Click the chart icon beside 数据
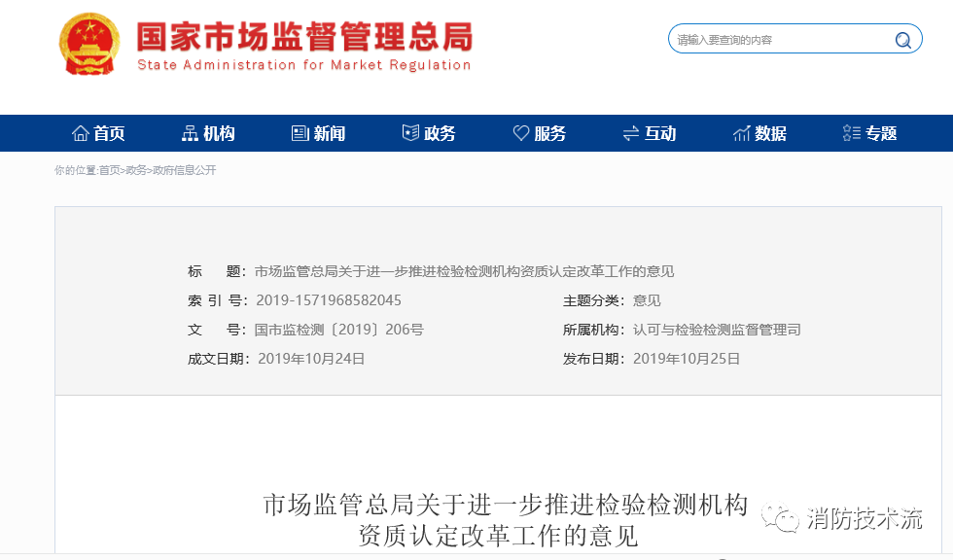Viewport: 953px width, 560px height. point(742,133)
